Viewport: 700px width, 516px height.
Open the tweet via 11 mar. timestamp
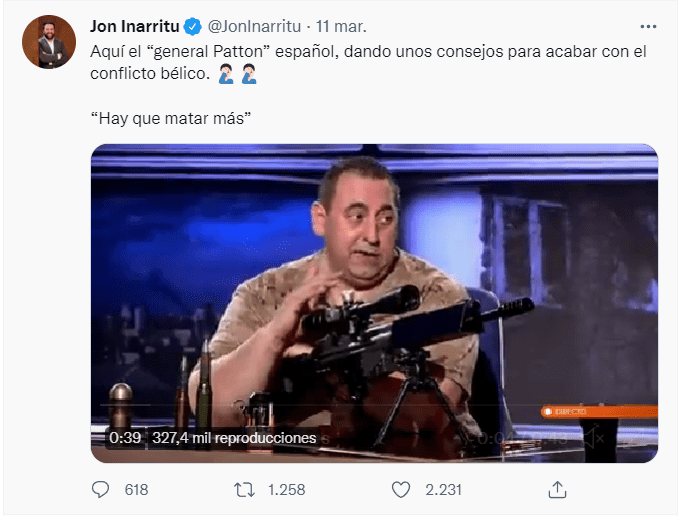[341, 27]
